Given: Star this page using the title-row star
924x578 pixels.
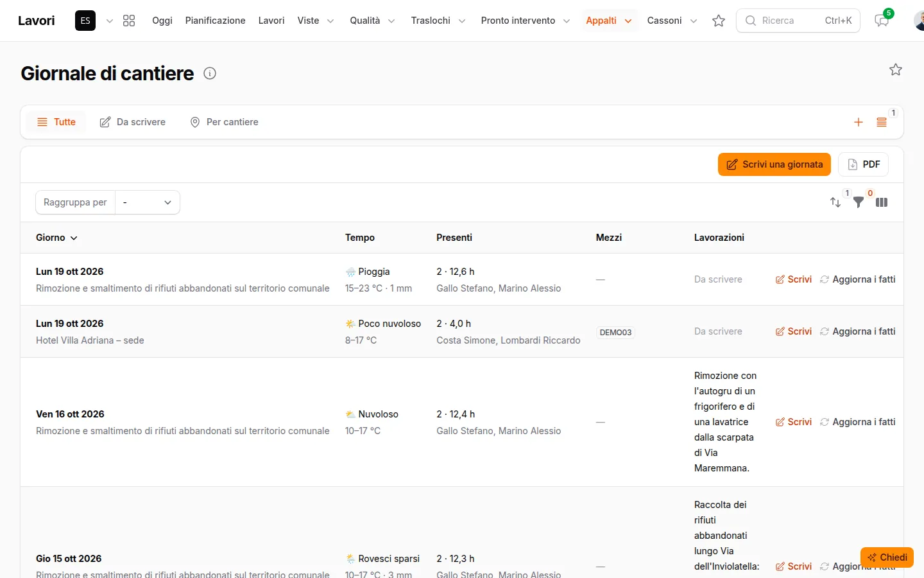Looking at the screenshot, I should 896,69.
